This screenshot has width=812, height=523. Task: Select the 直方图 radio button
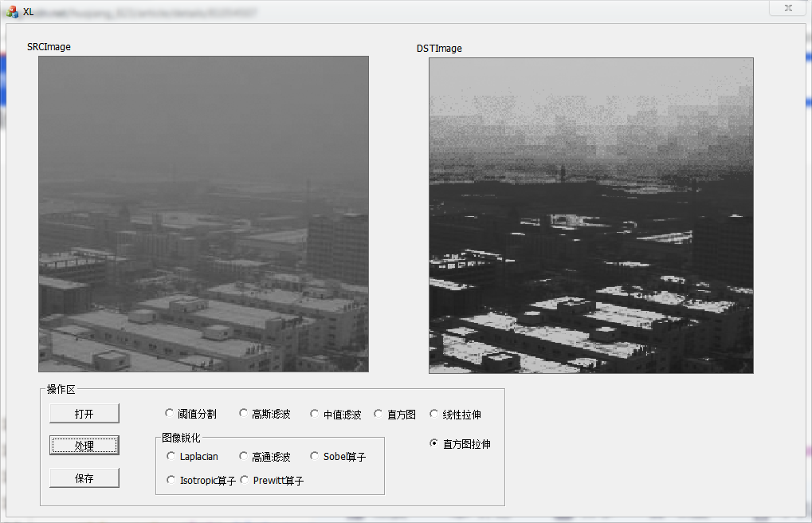(x=395, y=414)
